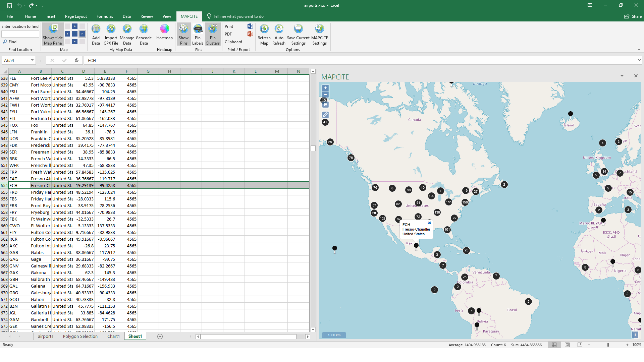Toggle Show/Hide Map Pane button

click(53, 34)
